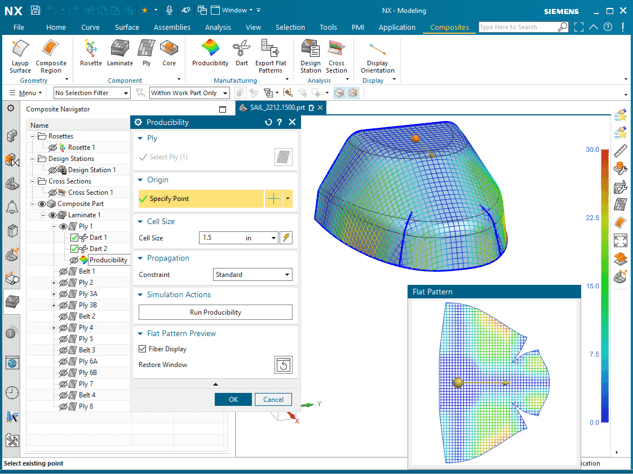The image size is (633, 474).
Task: Collapse the Origin section
Action: point(140,180)
